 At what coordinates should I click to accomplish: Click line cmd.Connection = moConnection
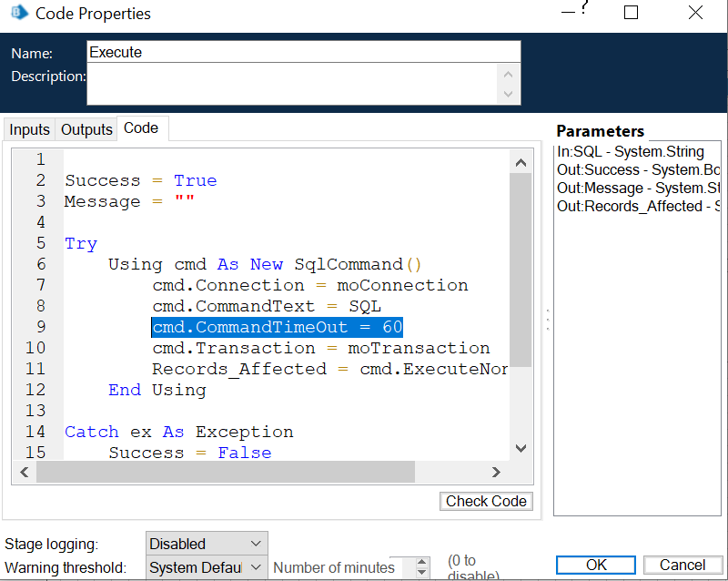point(310,285)
